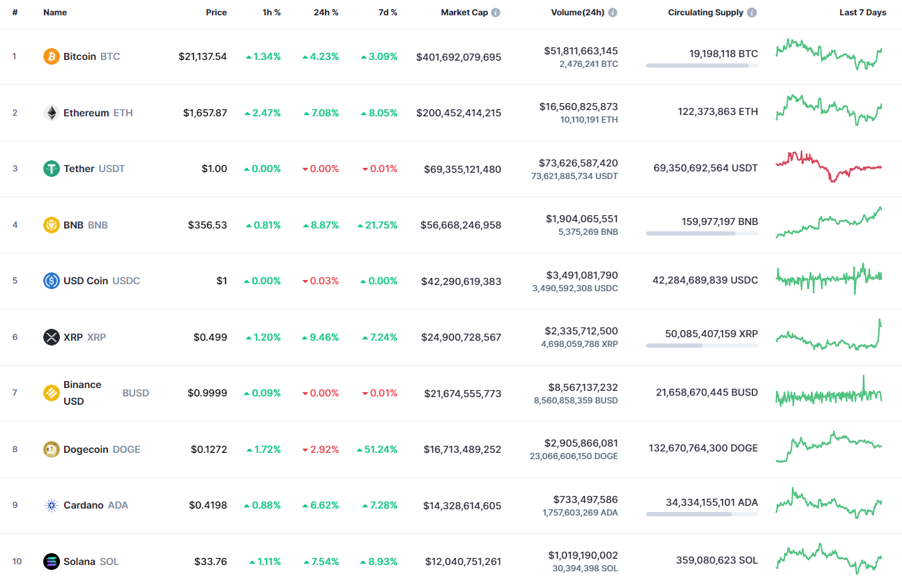Click the Cardano ADA logo
Screen dimensions: 902x588
click(52, 505)
